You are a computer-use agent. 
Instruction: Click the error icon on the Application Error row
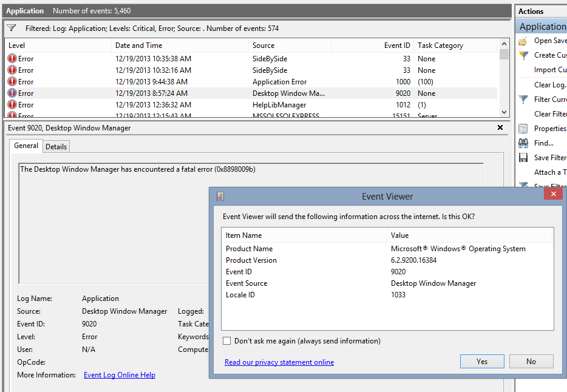[x=12, y=82]
